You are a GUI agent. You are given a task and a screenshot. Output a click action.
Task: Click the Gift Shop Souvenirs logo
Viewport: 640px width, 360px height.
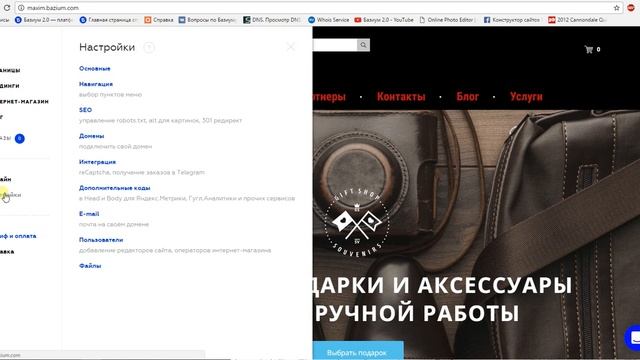coord(357,222)
